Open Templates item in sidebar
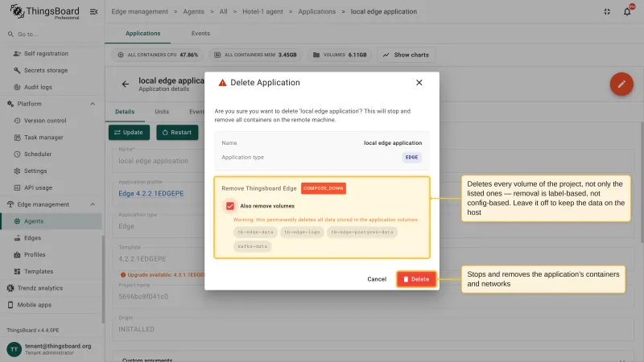This screenshot has height=362, width=644. [x=51, y=271]
